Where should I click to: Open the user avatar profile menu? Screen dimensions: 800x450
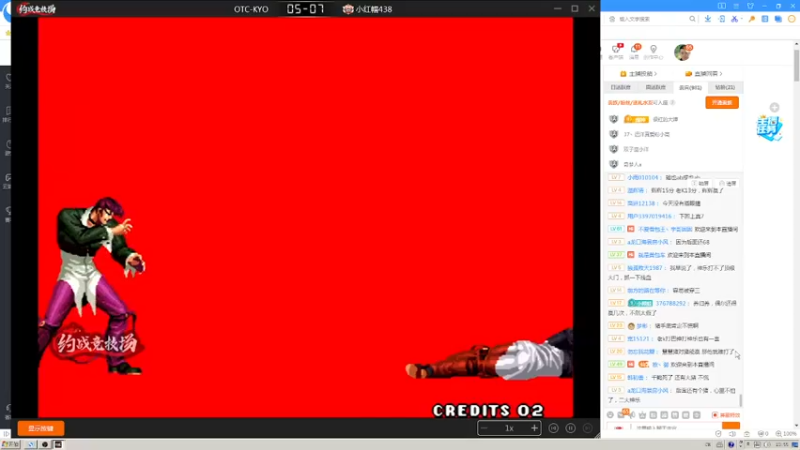(682, 52)
